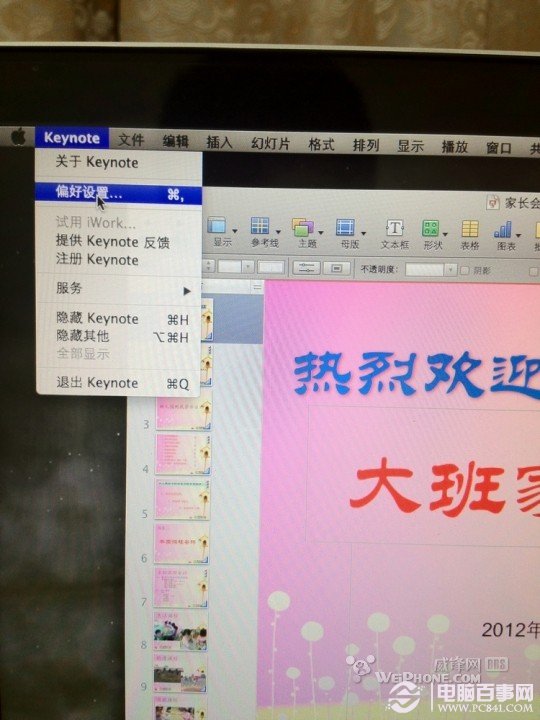Open the 编辑 (Edit) menu

click(x=175, y=141)
